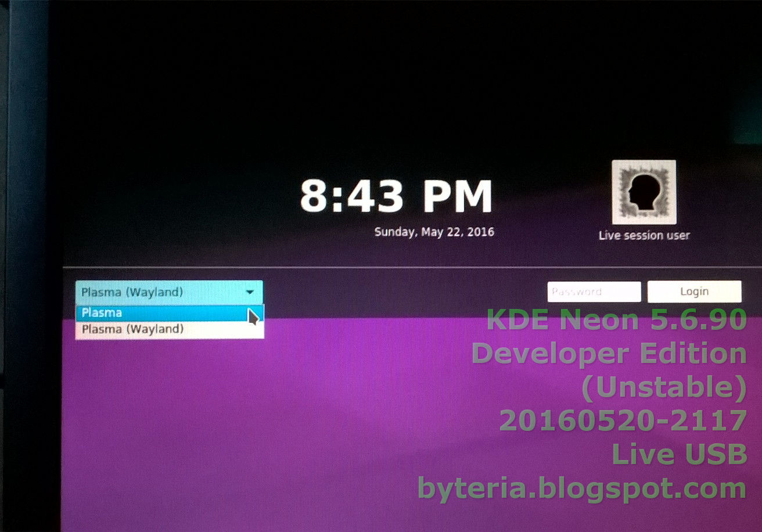Click inside the Password input field
762x532 pixels.
click(594, 292)
